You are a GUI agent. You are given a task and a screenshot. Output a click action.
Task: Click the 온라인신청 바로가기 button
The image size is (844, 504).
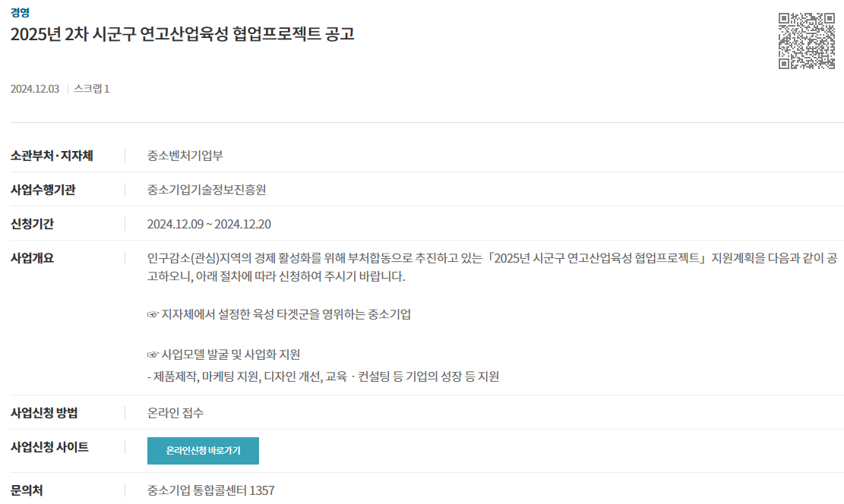coord(203,451)
